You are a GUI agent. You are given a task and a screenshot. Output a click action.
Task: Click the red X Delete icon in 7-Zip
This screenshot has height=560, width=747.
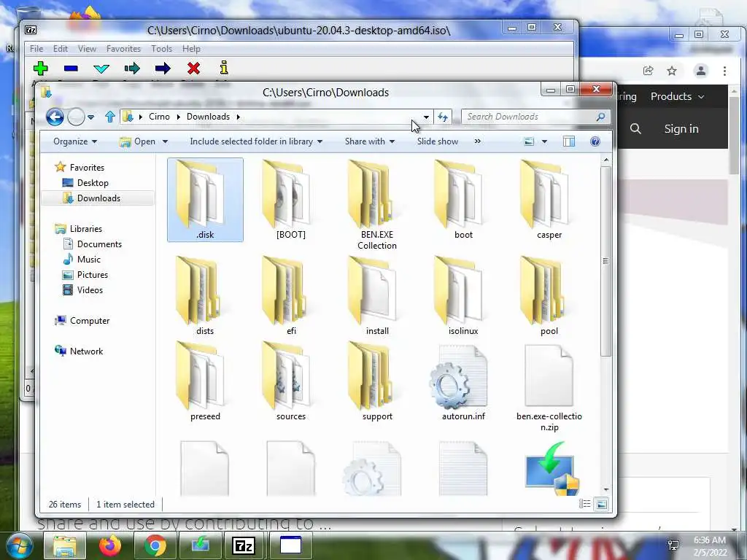click(x=193, y=69)
